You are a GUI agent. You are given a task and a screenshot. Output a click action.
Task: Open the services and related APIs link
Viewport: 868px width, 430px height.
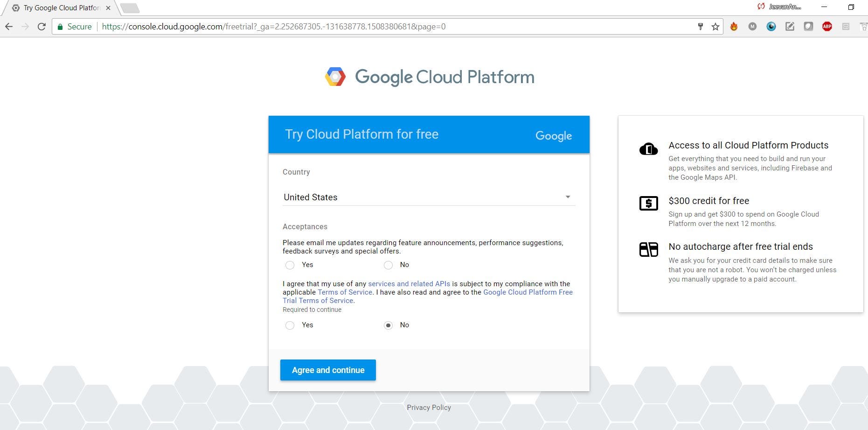pos(409,284)
